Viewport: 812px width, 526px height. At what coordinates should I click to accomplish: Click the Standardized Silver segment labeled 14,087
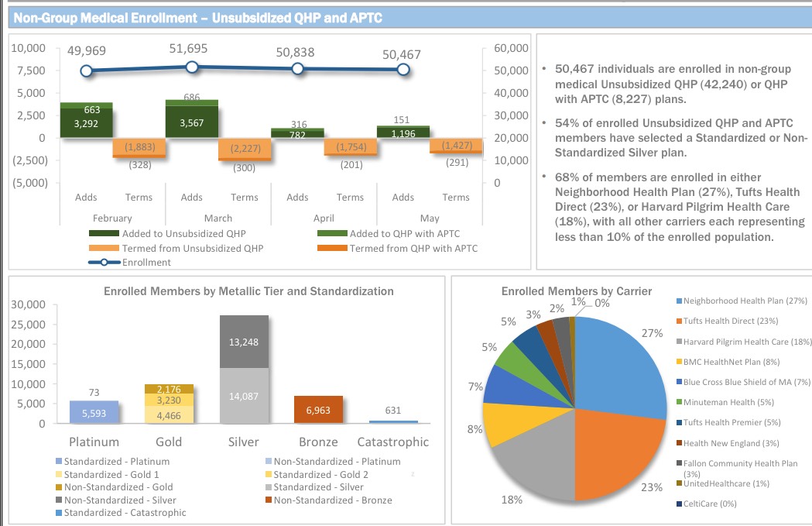[244, 396]
